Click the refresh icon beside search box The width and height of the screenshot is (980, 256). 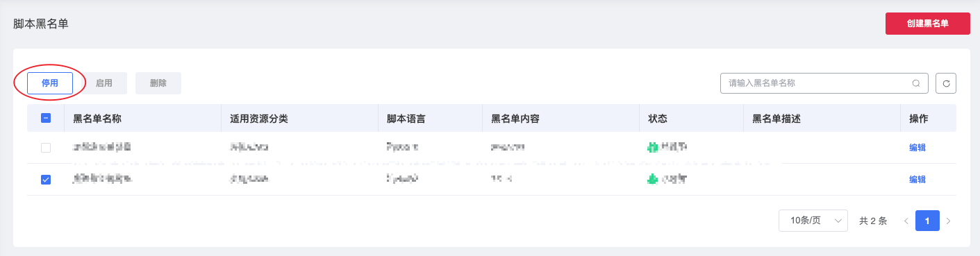coord(946,83)
